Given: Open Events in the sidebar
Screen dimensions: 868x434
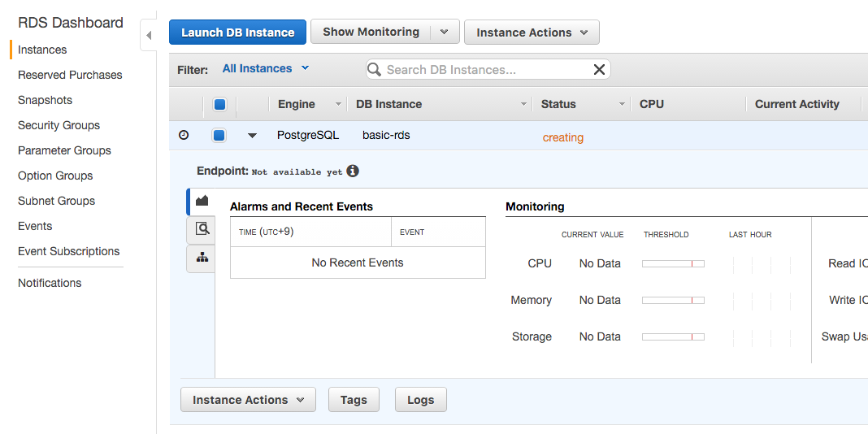Looking at the screenshot, I should point(35,226).
